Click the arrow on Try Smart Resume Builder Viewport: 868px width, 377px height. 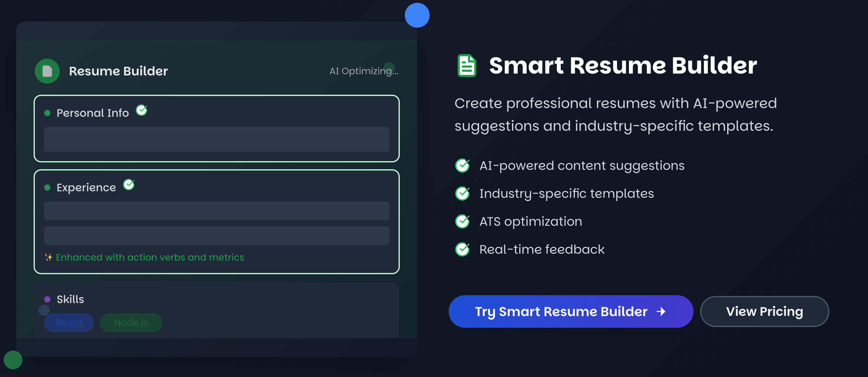coord(661,311)
